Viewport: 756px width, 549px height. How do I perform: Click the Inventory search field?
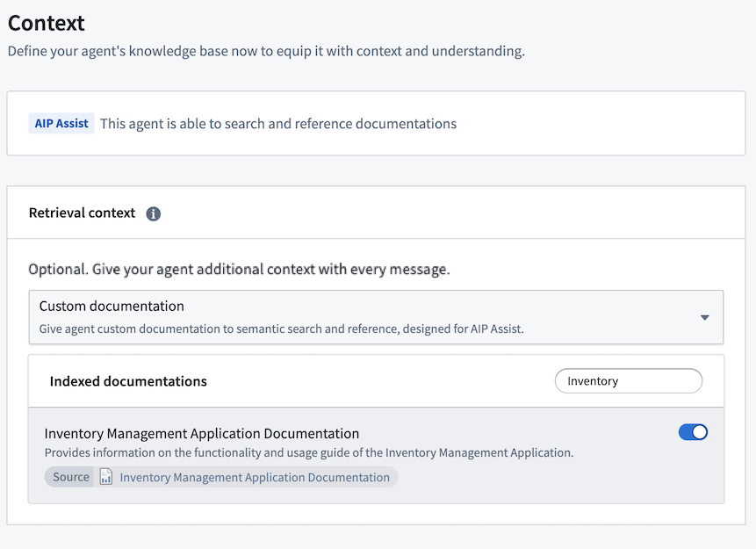tap(628, 381)
